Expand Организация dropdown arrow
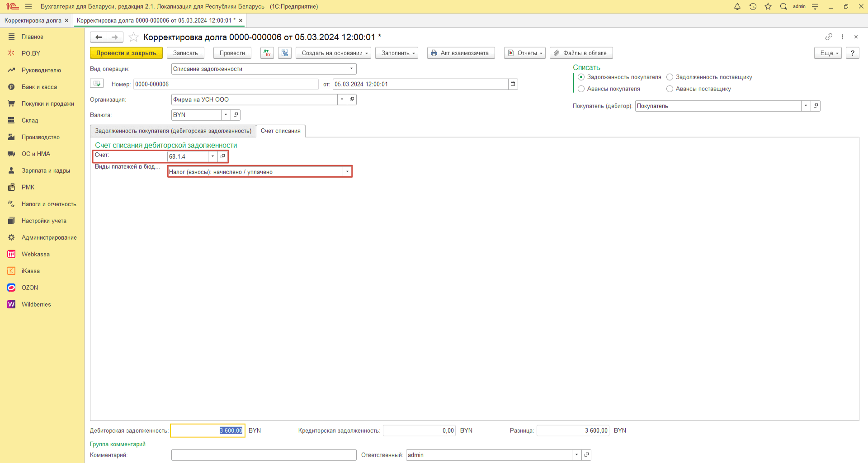The image size is (868, 463). [342, 99]
